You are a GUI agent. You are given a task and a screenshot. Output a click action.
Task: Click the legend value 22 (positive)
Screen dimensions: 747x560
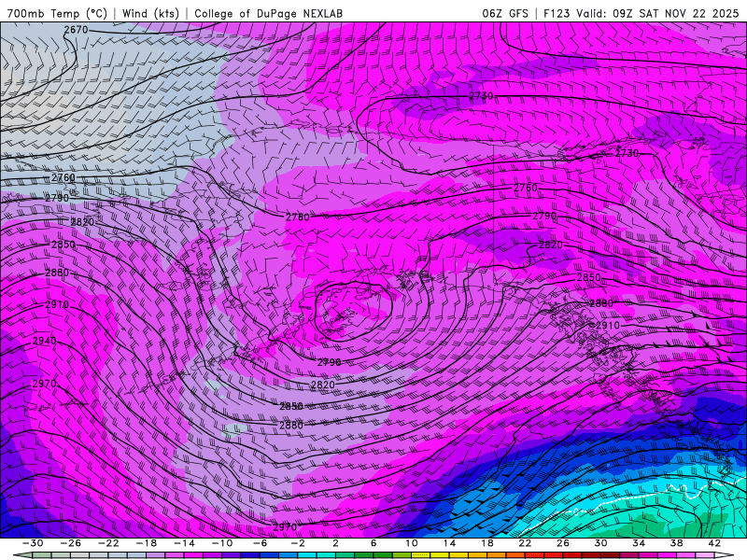pos(525,543)
